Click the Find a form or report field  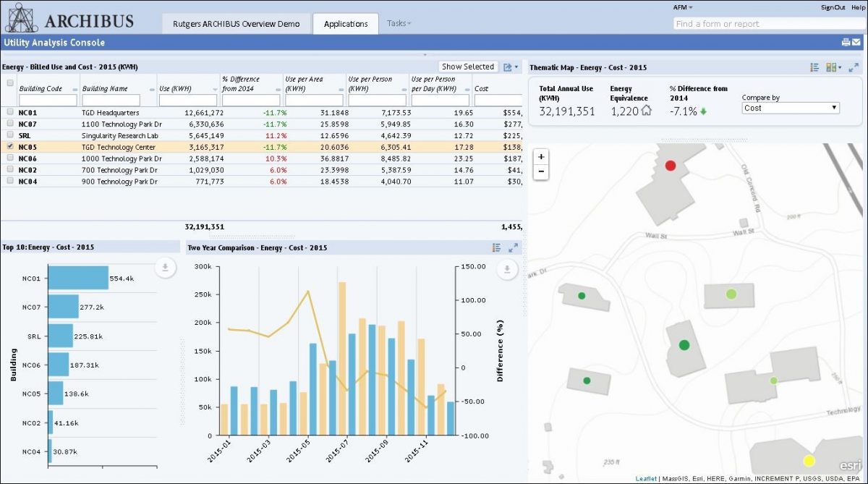point(769,24)
